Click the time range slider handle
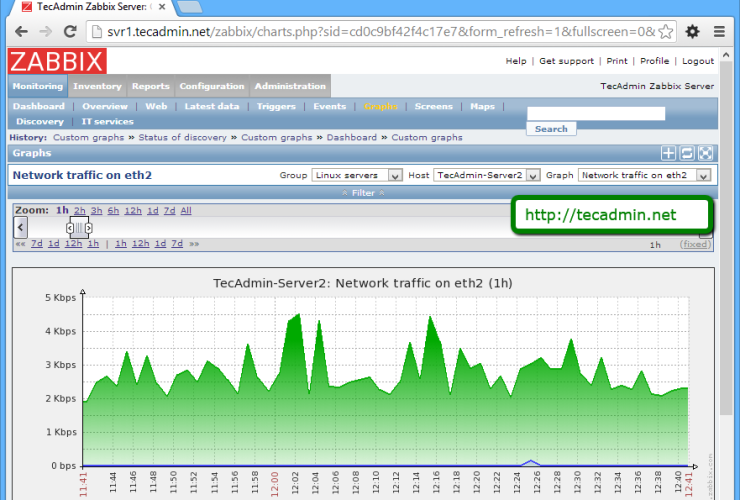Image resolution: width=740 pixels, height=500 pixels. (x=79, y=229)
